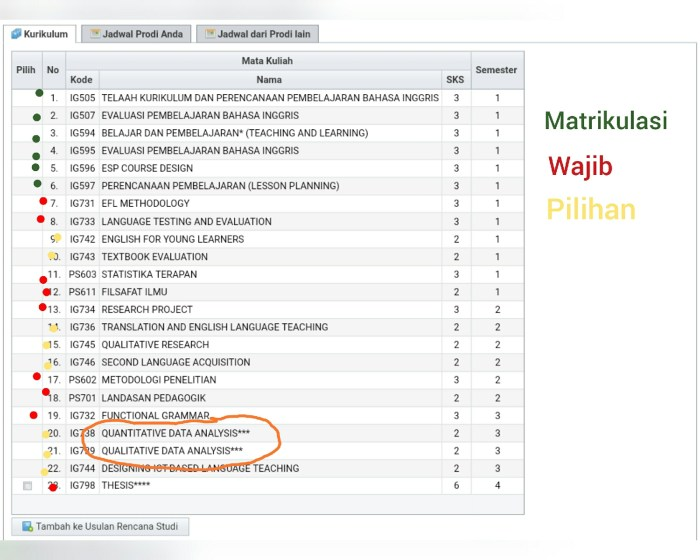700x560 pixels.
Task: Select QUALITATIVE RESEARCH course
Action: (155, 345)
